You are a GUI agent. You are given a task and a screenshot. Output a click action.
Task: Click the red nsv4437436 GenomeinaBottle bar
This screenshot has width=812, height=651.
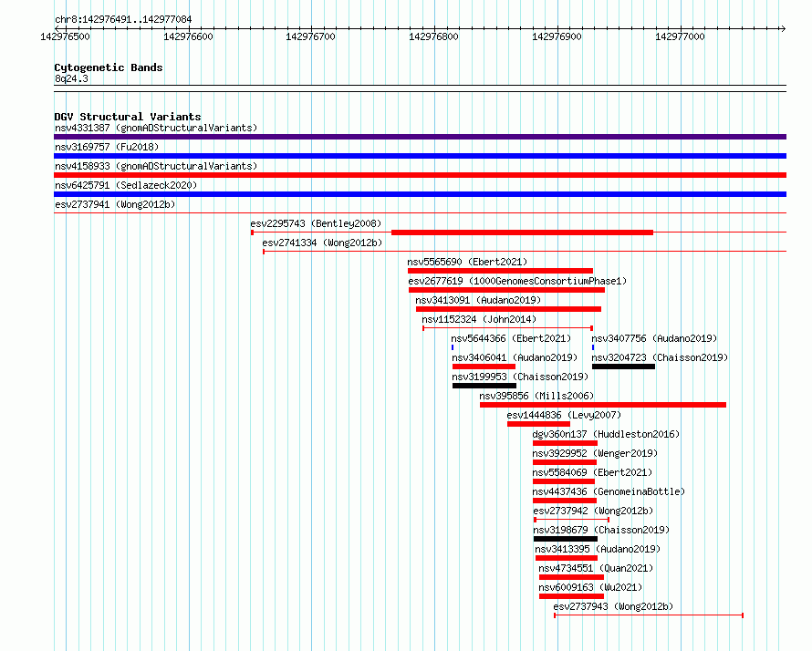pos(565,501)
